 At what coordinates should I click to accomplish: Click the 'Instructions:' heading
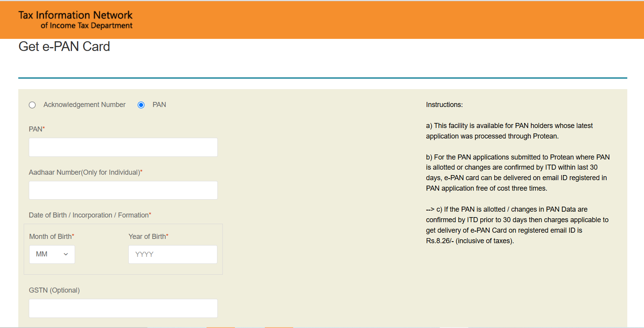click(x=444, y=105)
